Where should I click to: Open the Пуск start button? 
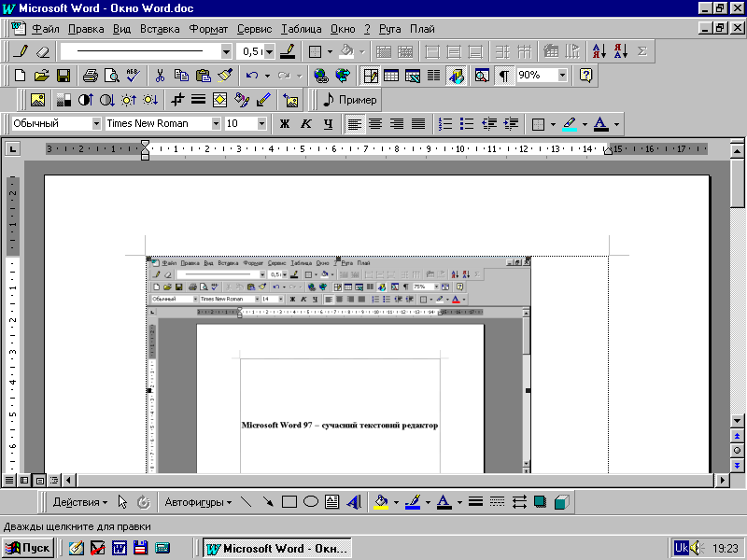(x=28, y=548)
